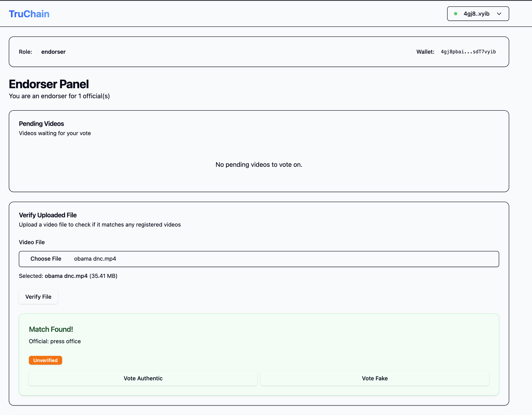Click the Choose File button
Screen dimensions: 532x415
pos(46,259)
